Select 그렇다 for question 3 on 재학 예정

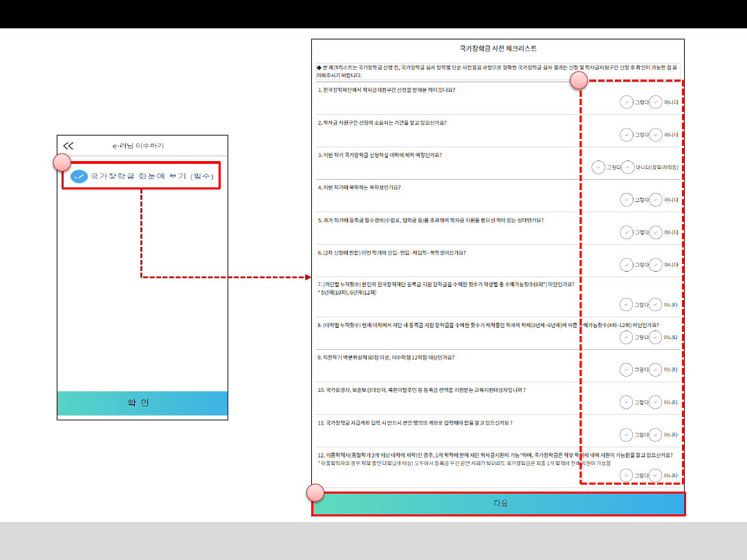click(598, 167)
